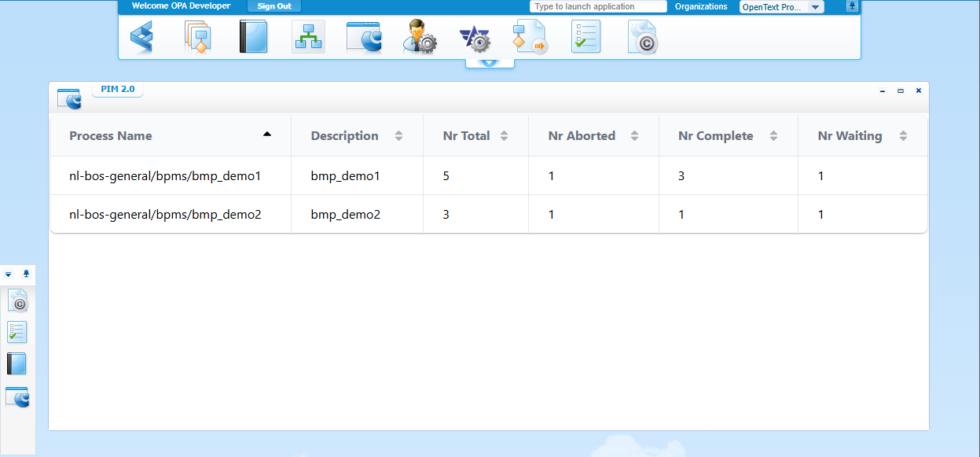Toggle the pin at top-right of launcher bar
Viewport: 980px width, 457px height.
coord(852,6)
